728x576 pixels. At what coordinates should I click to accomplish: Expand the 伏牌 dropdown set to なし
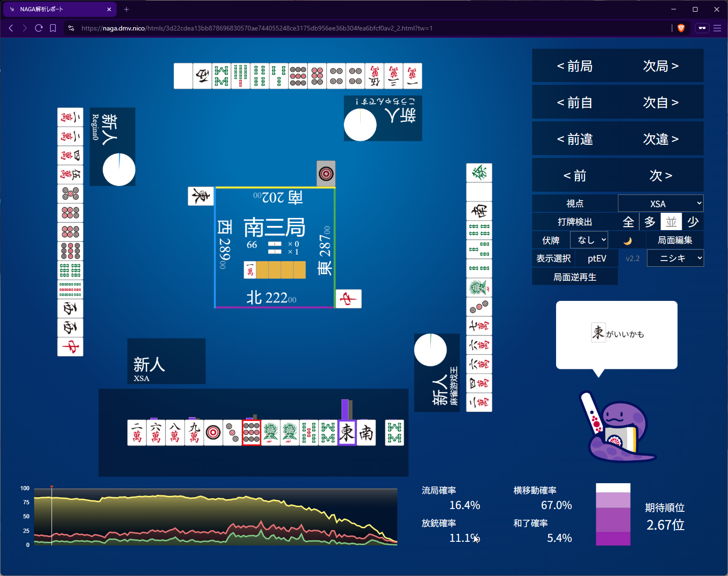(589, 240)
